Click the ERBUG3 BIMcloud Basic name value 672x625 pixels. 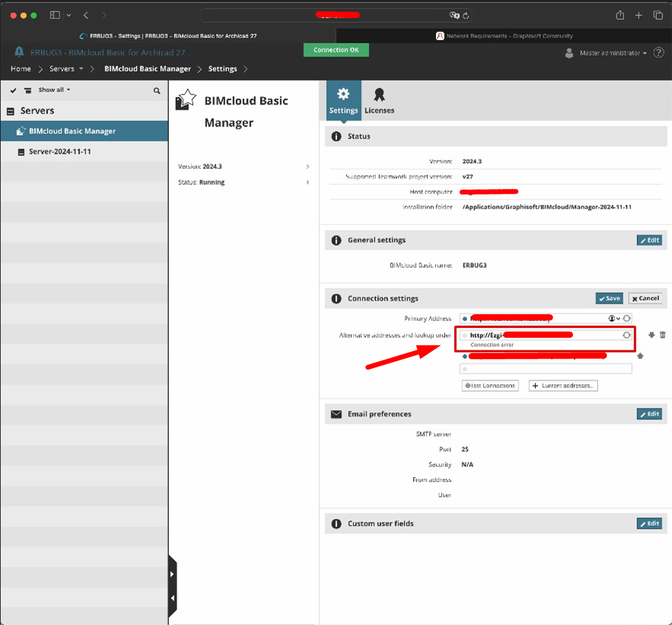(475, 265)
